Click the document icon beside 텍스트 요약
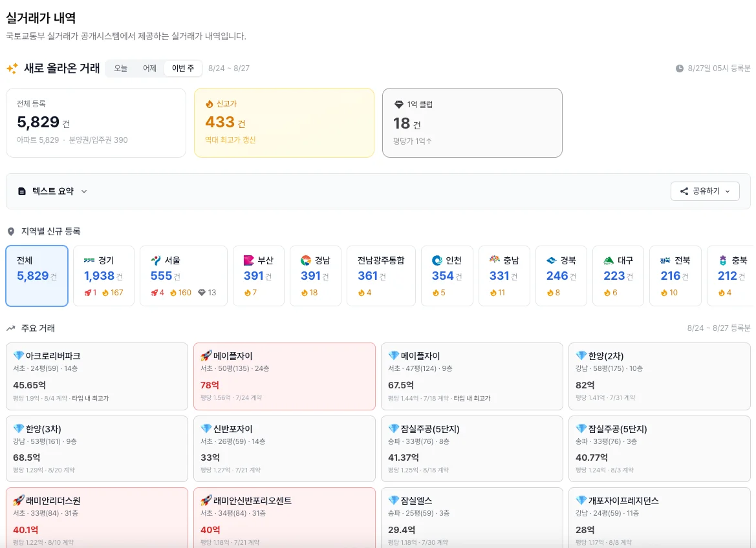Image resolution: width=756 pixels, height=548 pixels. tap(22, 191)
